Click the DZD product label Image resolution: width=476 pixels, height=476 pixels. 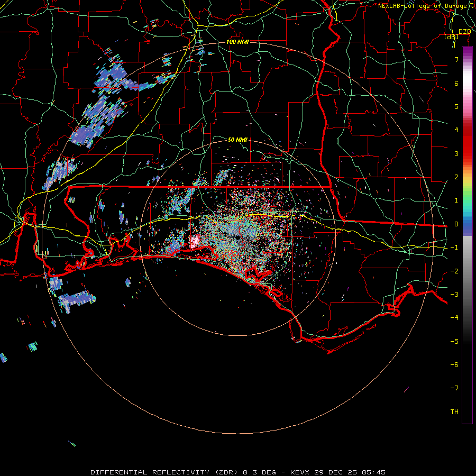tap(465, 32)
